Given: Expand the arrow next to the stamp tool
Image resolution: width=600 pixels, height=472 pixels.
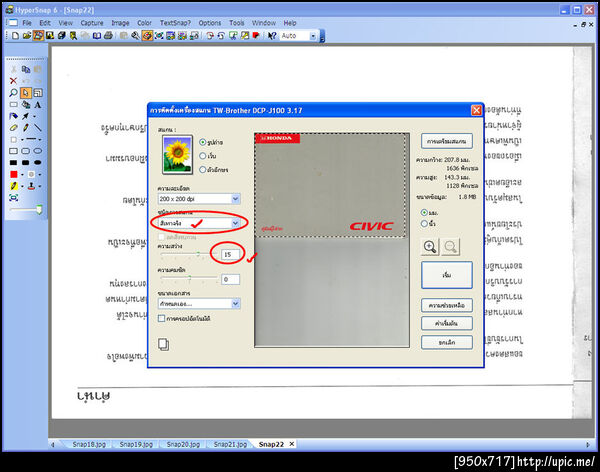Looking at the screenshot, I should point(39,186).
